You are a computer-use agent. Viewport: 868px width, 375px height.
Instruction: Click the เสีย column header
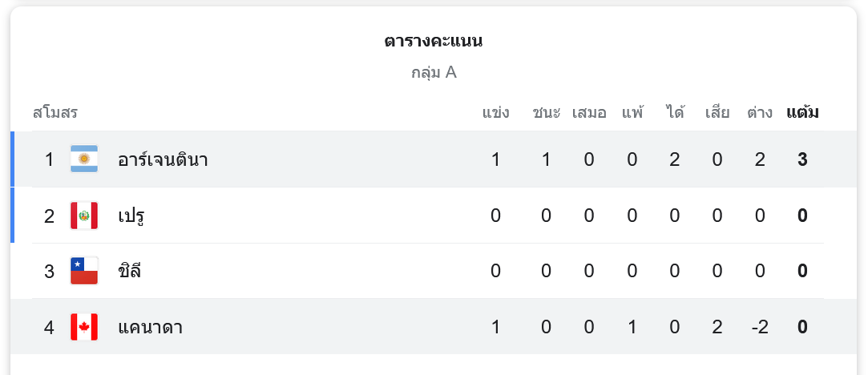point(717,112)
